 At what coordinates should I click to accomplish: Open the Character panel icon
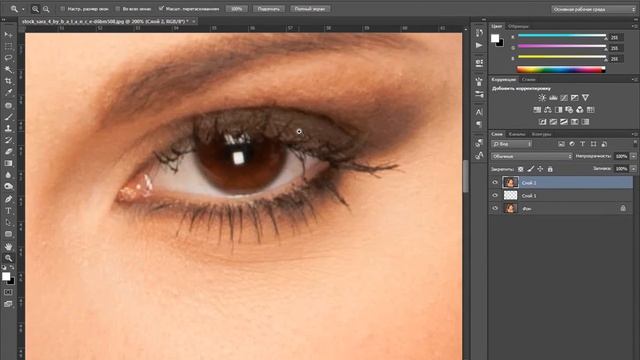pyautogui.click(x=479, y=112)
